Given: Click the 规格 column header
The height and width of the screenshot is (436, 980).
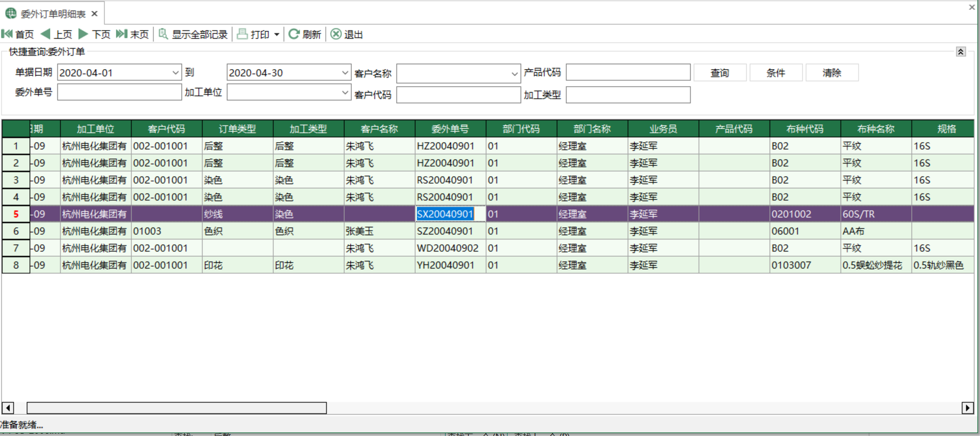Looking at the screenshot, I should 943,129.
